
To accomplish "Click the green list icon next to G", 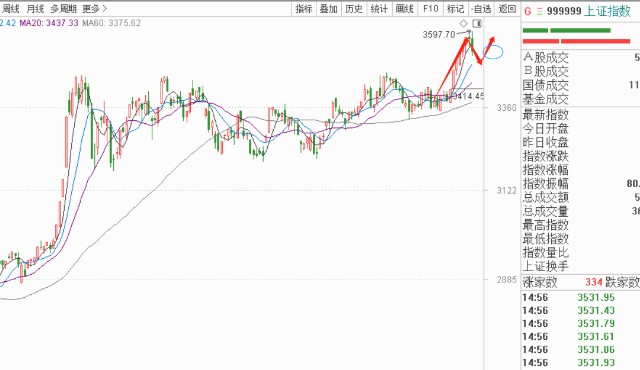I will pyautogui.click(x=539, y=11).
